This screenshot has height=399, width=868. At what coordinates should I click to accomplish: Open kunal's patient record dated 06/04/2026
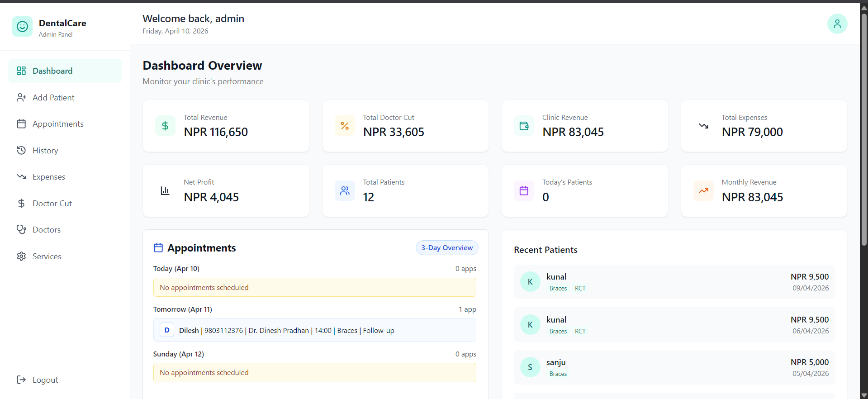(x=674, y=325)
